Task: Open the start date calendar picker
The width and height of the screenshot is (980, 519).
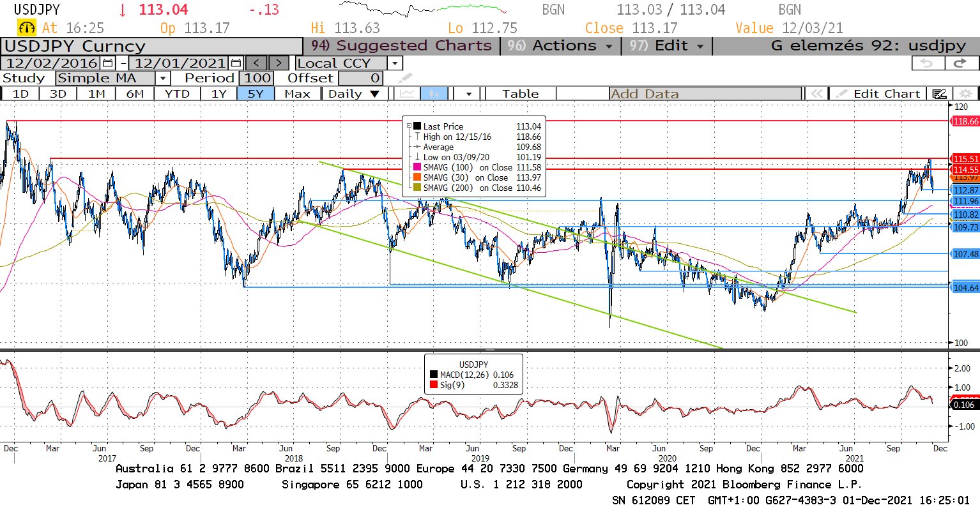Action: point(107,63)
